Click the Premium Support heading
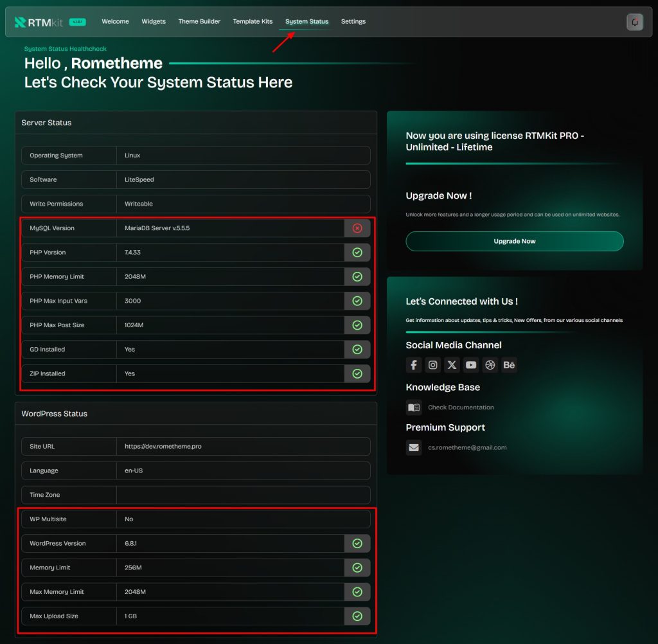 [x=445, y=427]
